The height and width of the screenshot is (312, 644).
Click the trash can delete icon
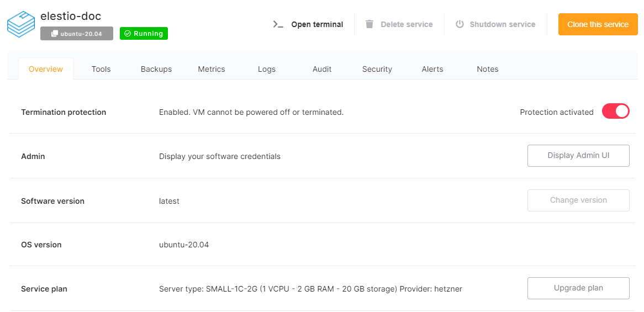369,24
